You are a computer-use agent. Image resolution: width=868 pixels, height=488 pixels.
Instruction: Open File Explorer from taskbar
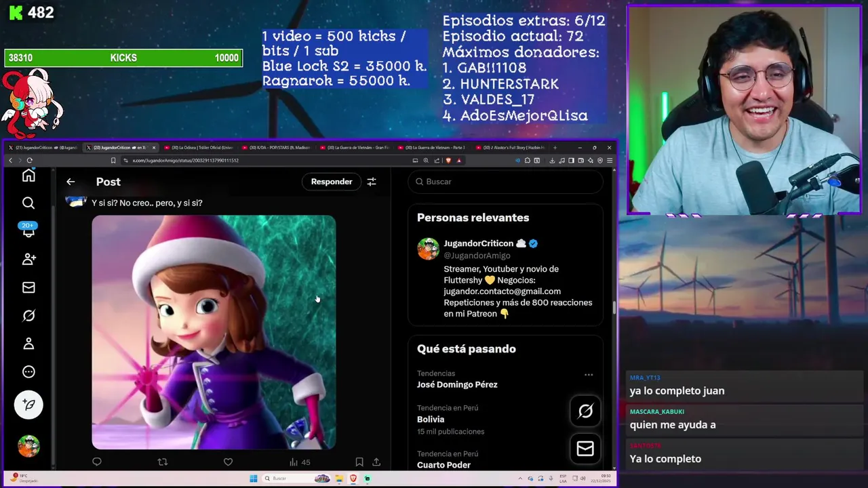point(339,479)
